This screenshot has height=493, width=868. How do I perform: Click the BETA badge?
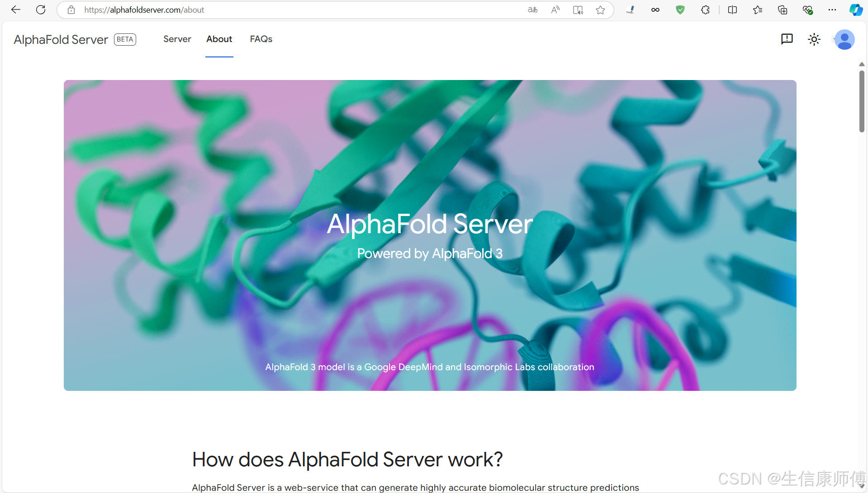pyautogui.click(x=125, y=39)
